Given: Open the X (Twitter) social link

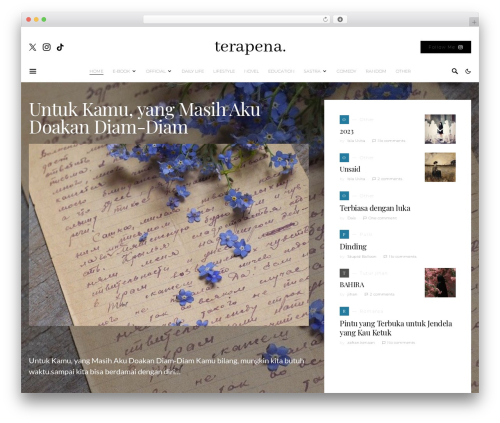Looking at the screenshot, I should pos(32,47).
